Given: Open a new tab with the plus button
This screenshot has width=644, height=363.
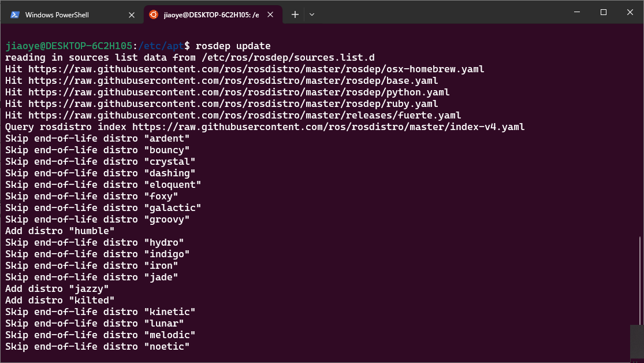Looking at the screenshot, I should coord(295,14).
